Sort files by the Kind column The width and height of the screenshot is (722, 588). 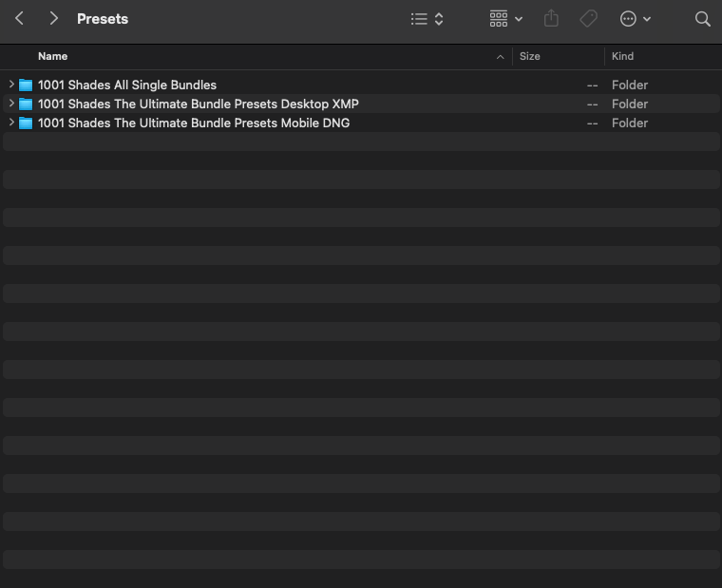click(622, 56)
